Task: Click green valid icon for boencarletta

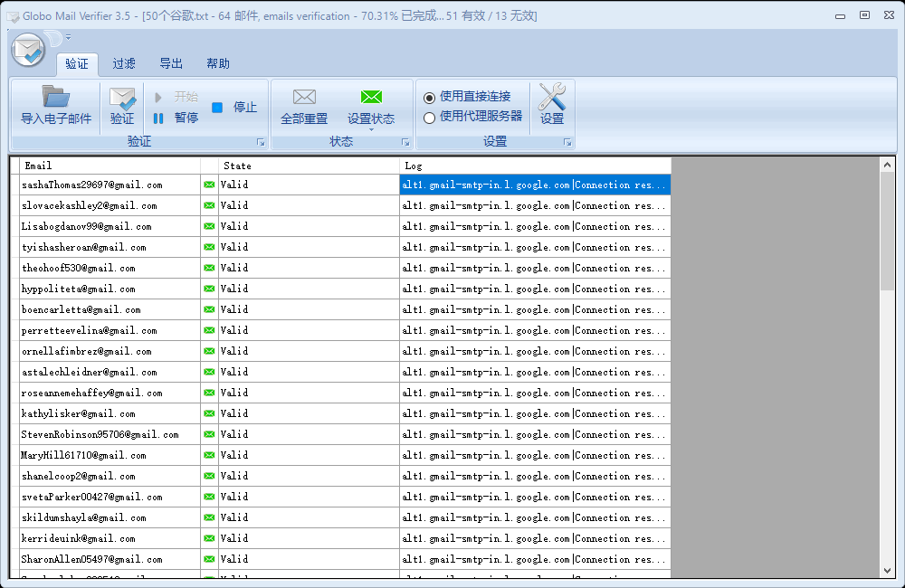Action: click(210, 309)
